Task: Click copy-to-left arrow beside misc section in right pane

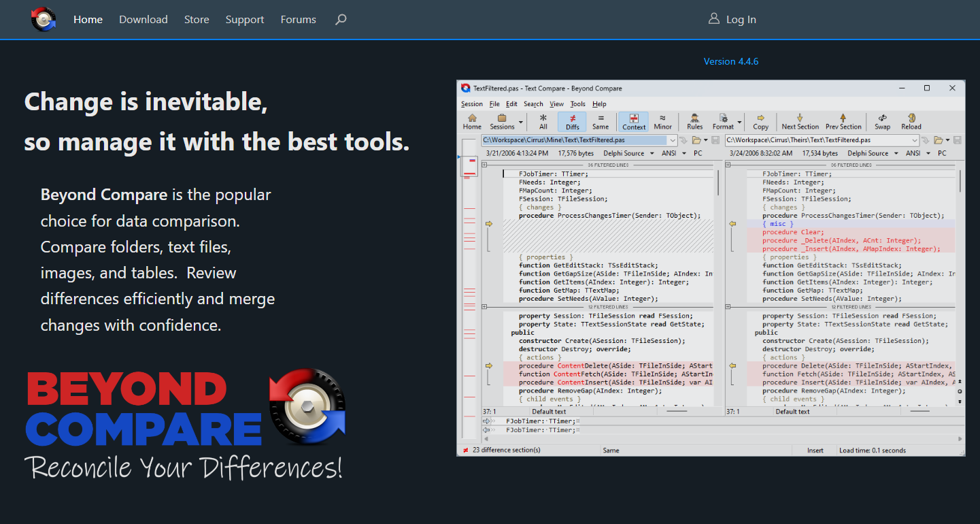Action: pyautogui.click(x=732, y=223)
